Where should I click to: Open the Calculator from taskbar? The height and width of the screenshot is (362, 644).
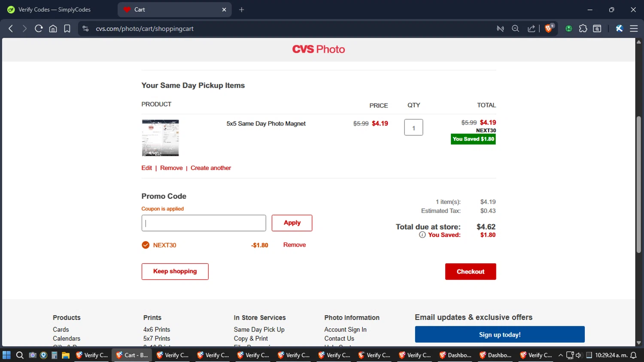55,355
